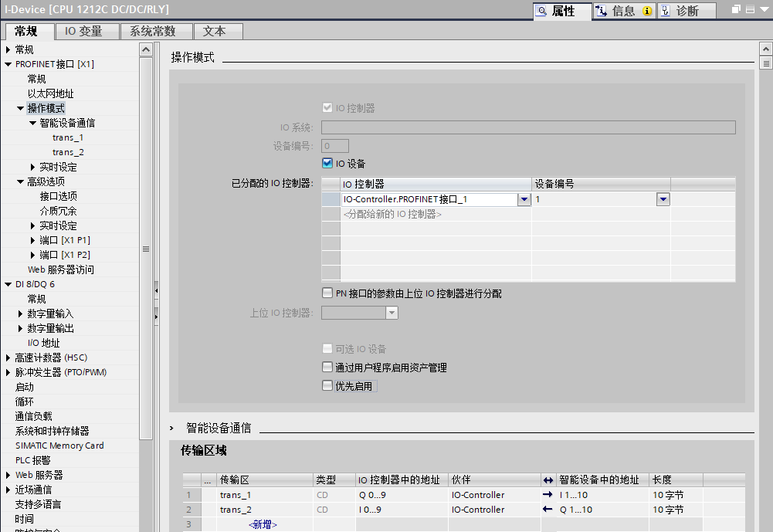773x532 pixels.
Task: Open the 上位 IO 控制器 dropdown
Action: click(392, 312)
